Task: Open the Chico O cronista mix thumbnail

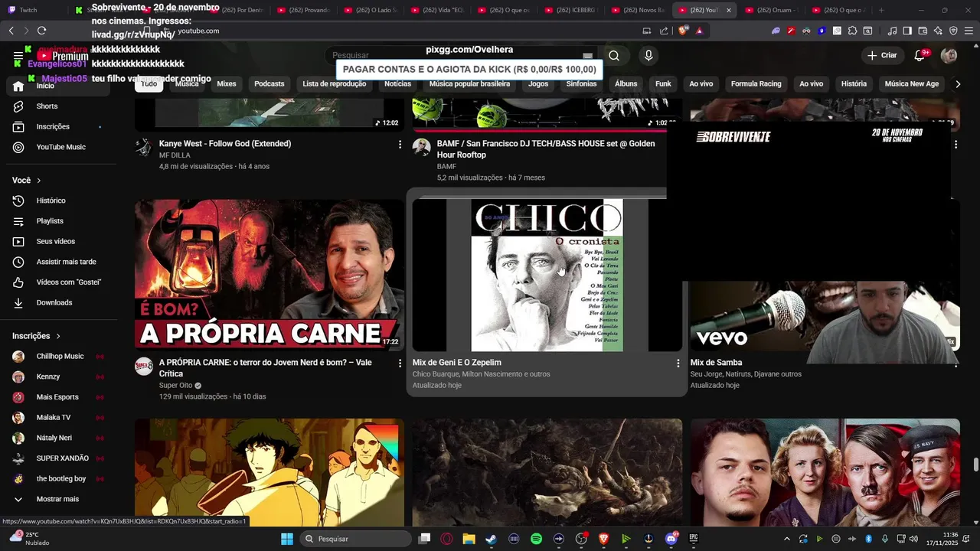Action: click(x=547, y=275)
